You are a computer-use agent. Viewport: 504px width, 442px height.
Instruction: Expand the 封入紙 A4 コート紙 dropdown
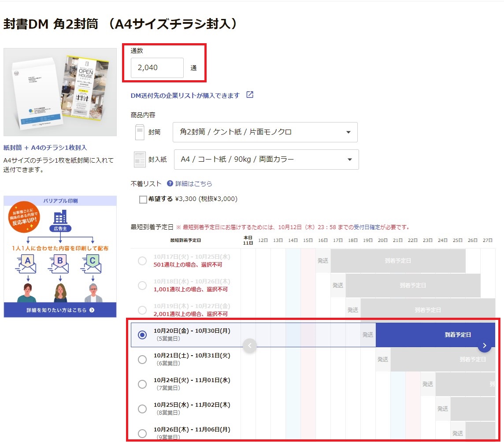coord(267,160)
